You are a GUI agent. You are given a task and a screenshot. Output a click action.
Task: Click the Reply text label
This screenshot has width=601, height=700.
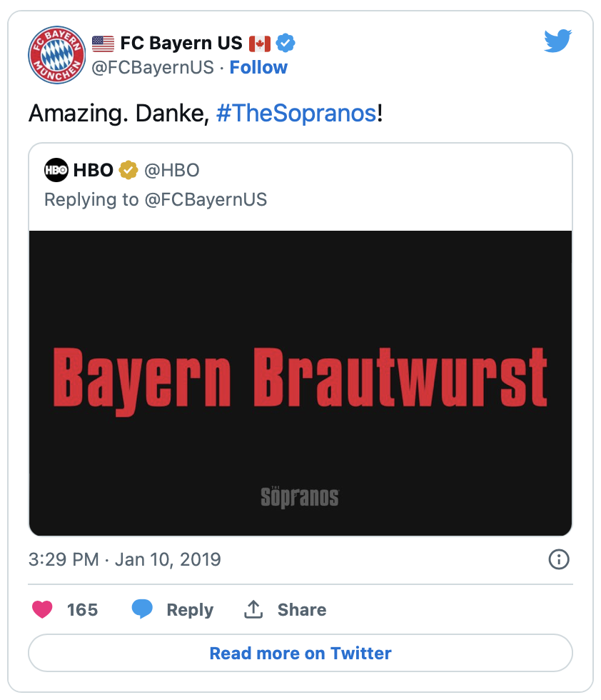(x=190, y=610)
